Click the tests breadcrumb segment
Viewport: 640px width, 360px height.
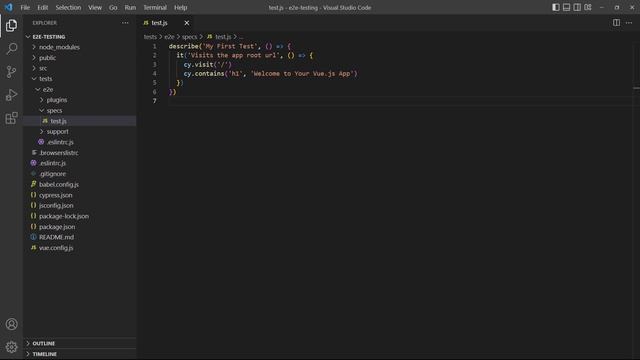[x=150, y=37]
